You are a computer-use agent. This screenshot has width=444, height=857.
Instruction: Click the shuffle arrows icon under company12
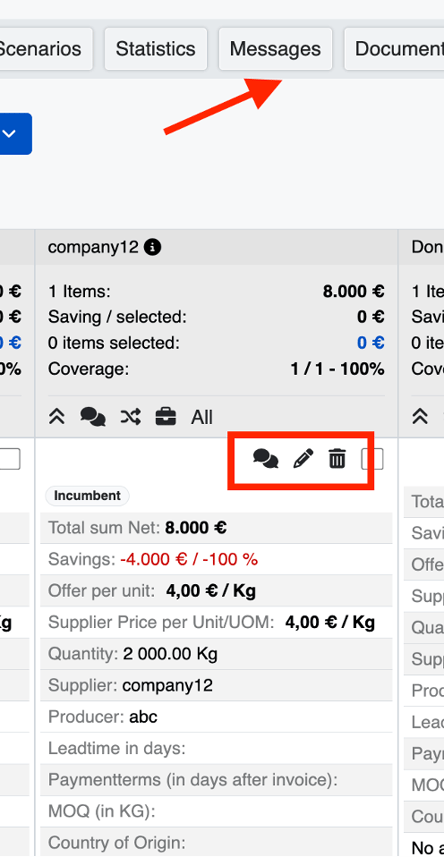(x=131, y=417)
